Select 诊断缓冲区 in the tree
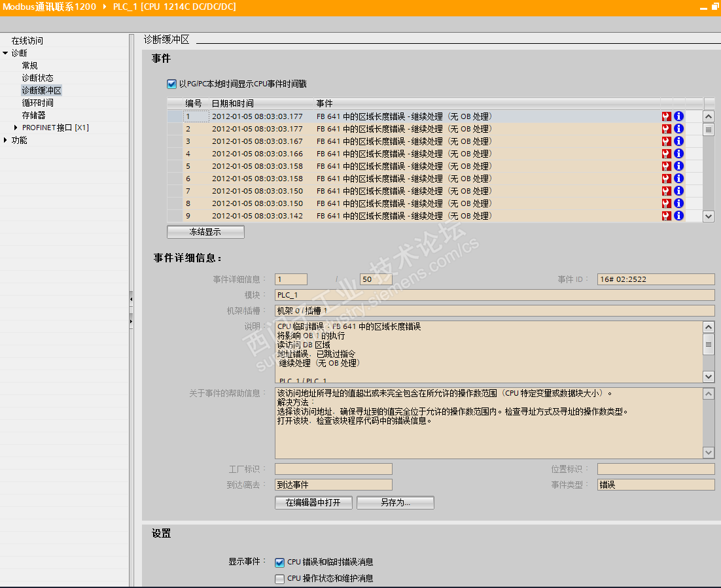Viewport: 721px width, 588px height. (41, 90)
